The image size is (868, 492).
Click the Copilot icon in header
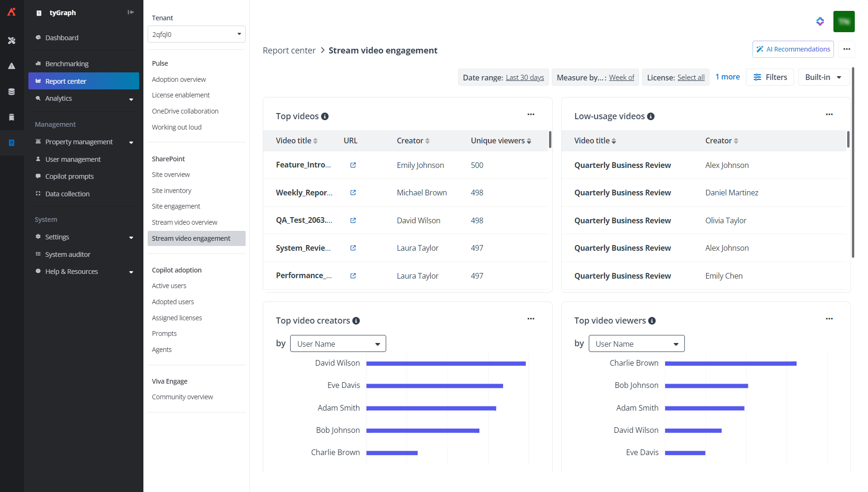(x=820, y=21)
